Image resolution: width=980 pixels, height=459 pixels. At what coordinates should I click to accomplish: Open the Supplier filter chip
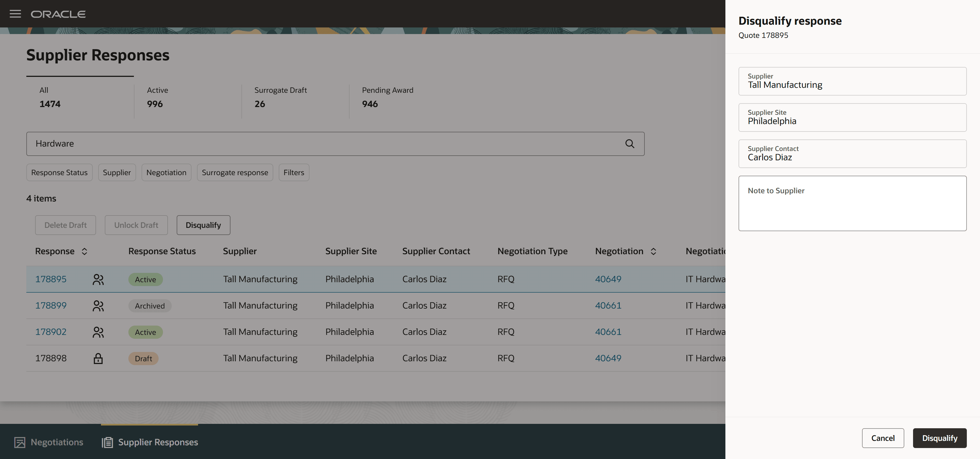coord(116,172)
